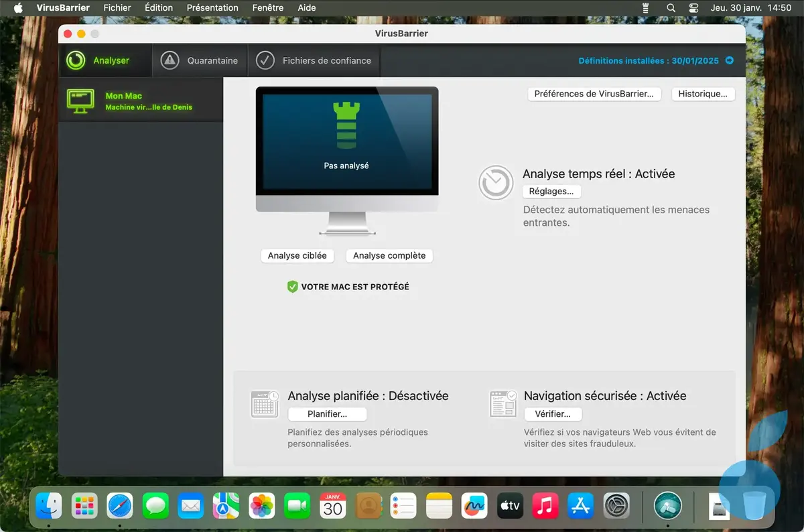Screen dimensions: 804x532
Task: Click Planifier to schedule scans
Action: pyautogui.click(x=327, y=414)
